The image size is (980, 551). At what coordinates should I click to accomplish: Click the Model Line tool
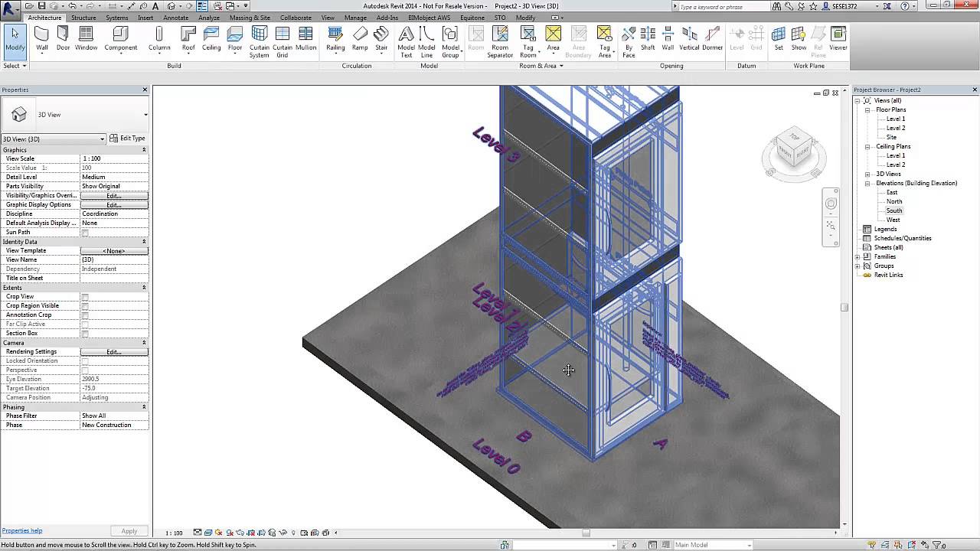pyautogui.click(x=426, y=42)
